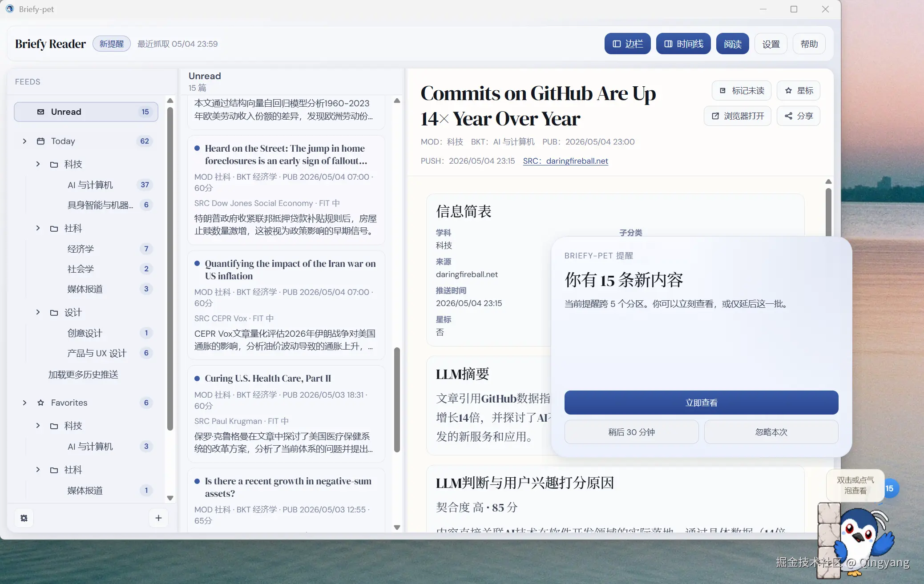The image size is (924, 584).
Task: Click the Briefy-pet app icon in title bar
Action: (10, 9)
